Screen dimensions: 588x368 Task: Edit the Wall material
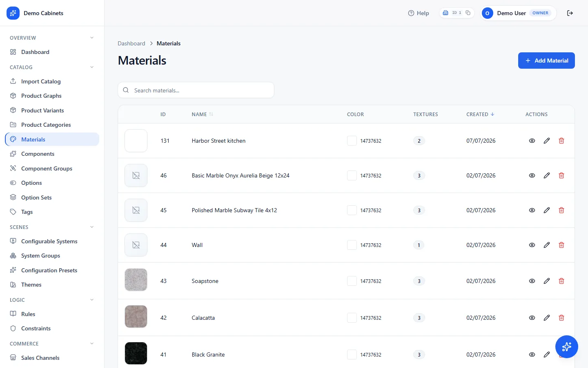[547, 245]
